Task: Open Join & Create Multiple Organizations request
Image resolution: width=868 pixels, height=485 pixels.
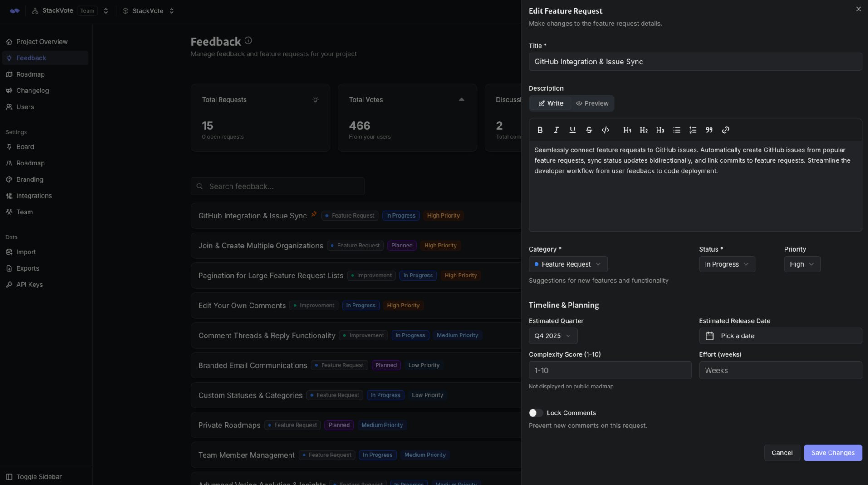Action: pos(260,246)
